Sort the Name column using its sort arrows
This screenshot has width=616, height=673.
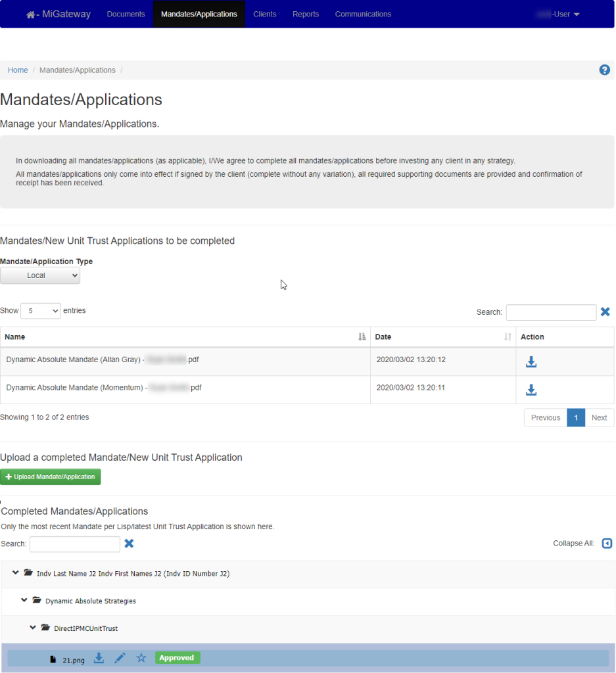(361, 336)
